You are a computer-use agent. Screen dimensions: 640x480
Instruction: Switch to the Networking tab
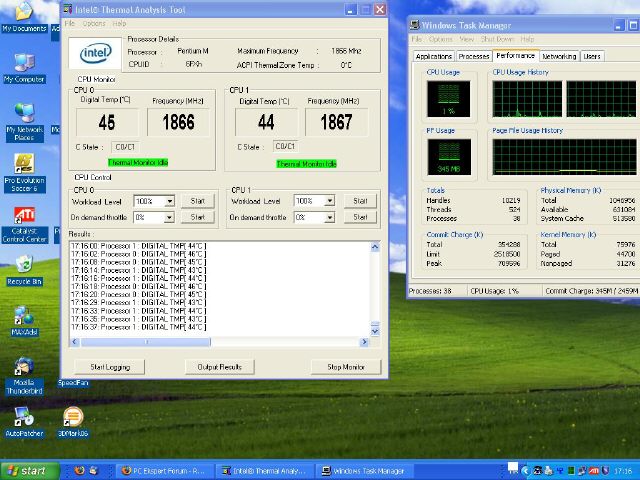(559, 56)
